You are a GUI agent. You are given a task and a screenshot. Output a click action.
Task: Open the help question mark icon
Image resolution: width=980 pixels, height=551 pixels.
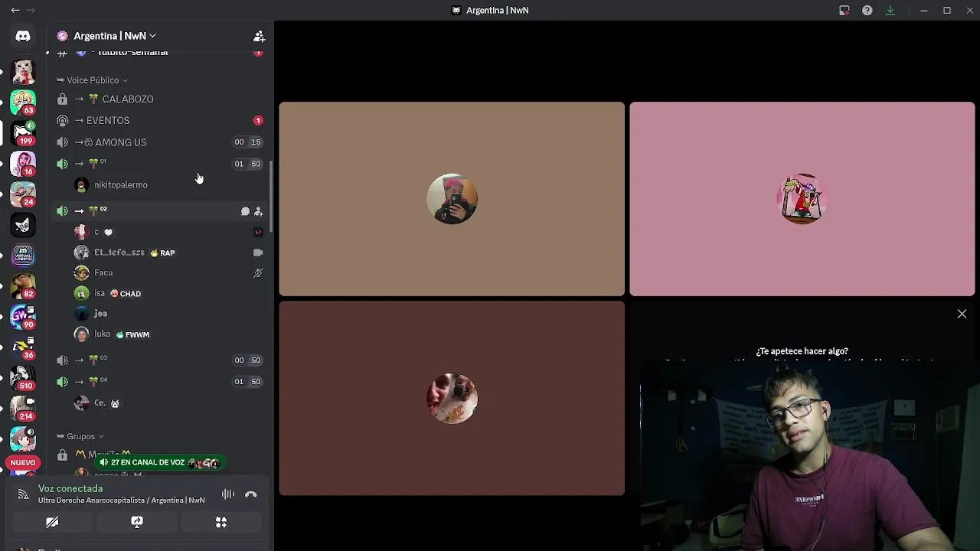pos(867,10)
